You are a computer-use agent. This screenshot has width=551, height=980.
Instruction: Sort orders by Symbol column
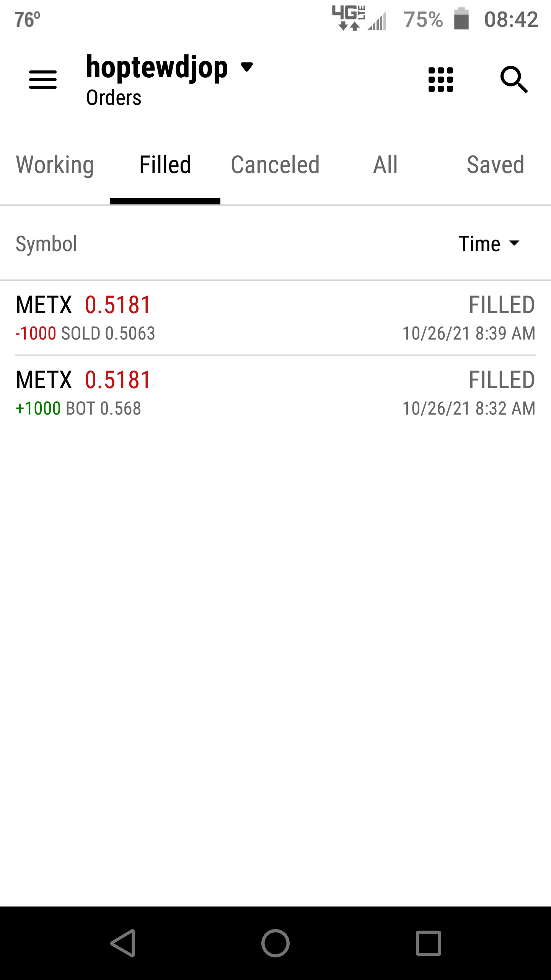click(46, 244)
